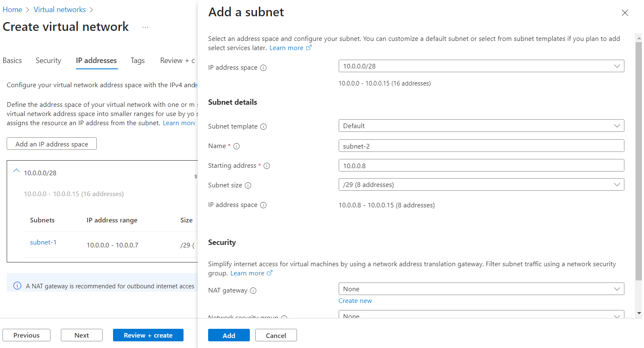Click the info icon beside Name field
The height and width of the screenshot is (348, 644).
point(236,146)
